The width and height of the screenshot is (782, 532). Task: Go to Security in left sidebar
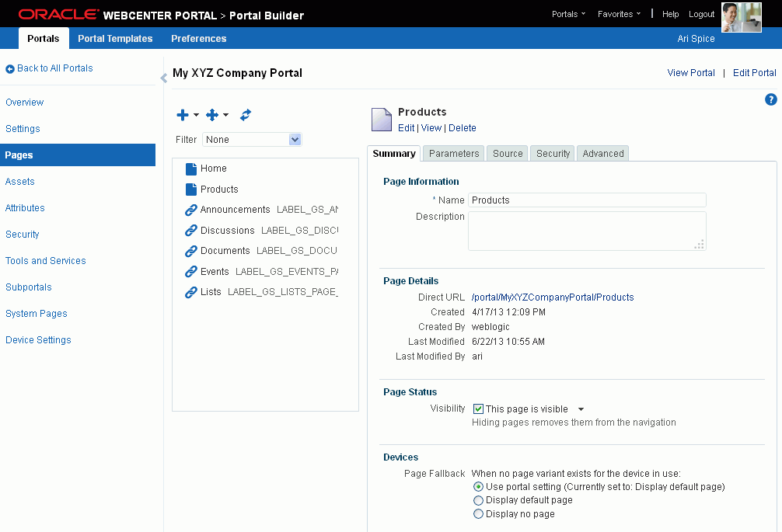click(22, 234)
